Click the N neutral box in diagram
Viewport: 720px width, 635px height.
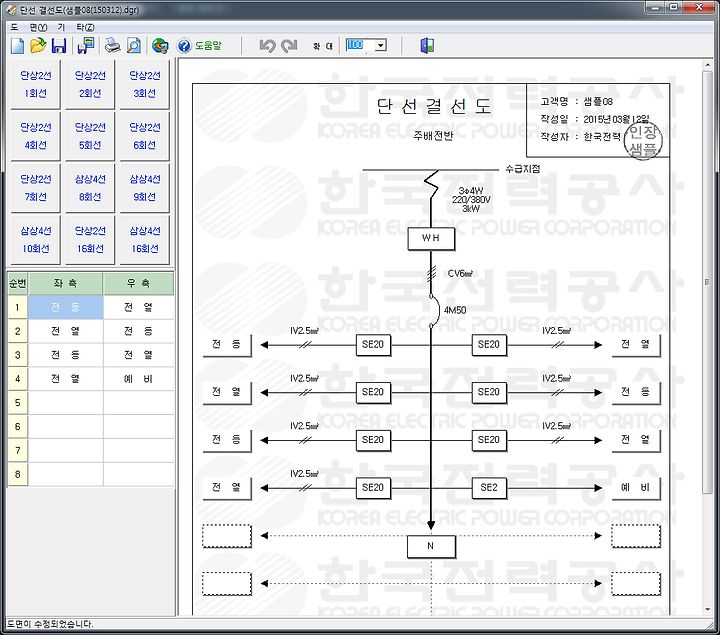coord(431,546)
